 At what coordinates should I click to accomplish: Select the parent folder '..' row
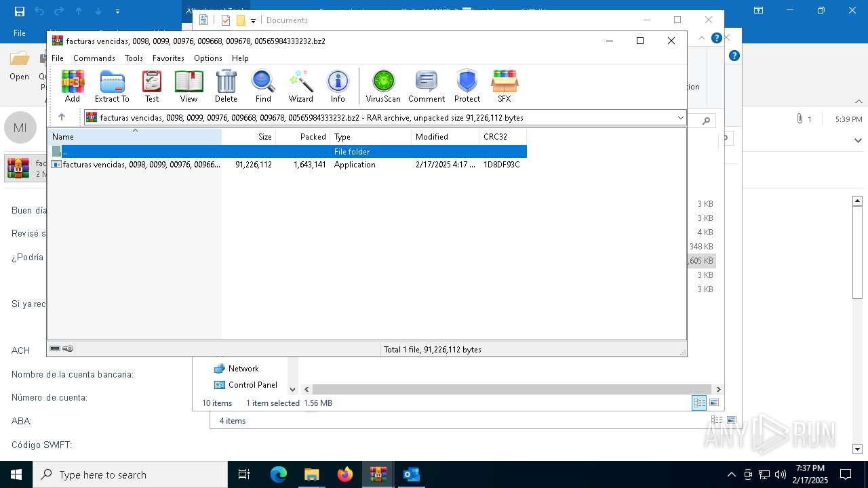288,152
